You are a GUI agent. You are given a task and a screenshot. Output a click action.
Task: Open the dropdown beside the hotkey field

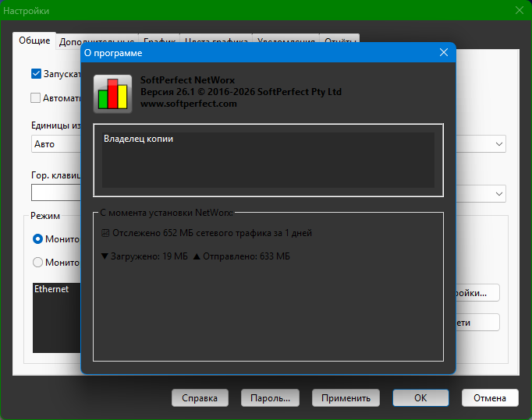tap(498, 193)
